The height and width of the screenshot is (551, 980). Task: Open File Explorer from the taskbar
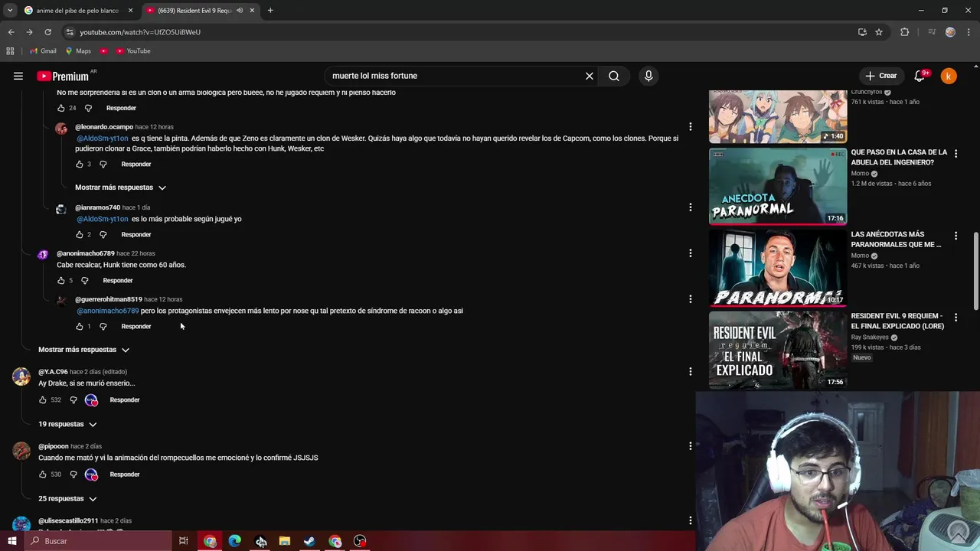click(x=285, y=541)
